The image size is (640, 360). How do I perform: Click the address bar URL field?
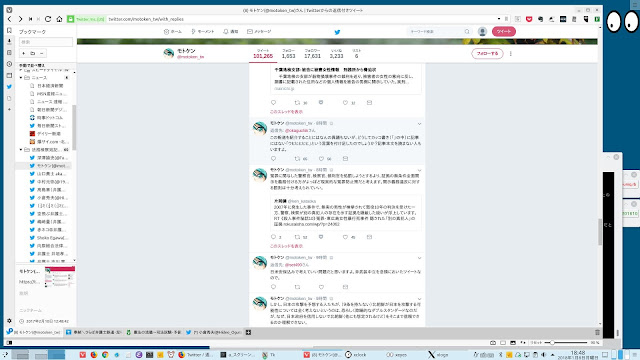click(x=301, y=19)
